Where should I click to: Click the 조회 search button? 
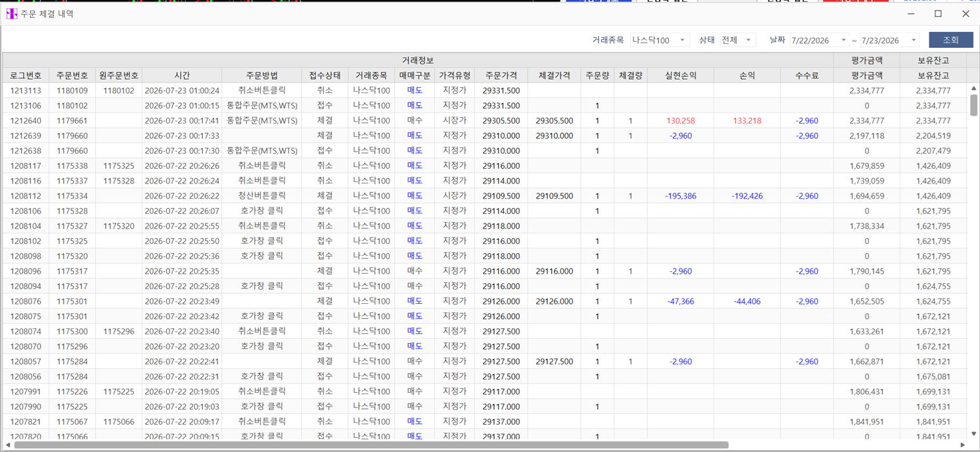(951, 40)
